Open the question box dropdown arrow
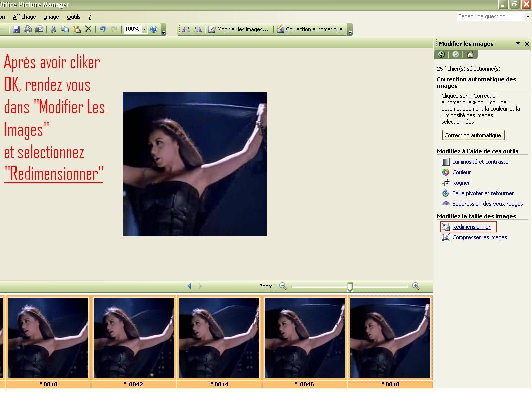 (x=528, y=17)
